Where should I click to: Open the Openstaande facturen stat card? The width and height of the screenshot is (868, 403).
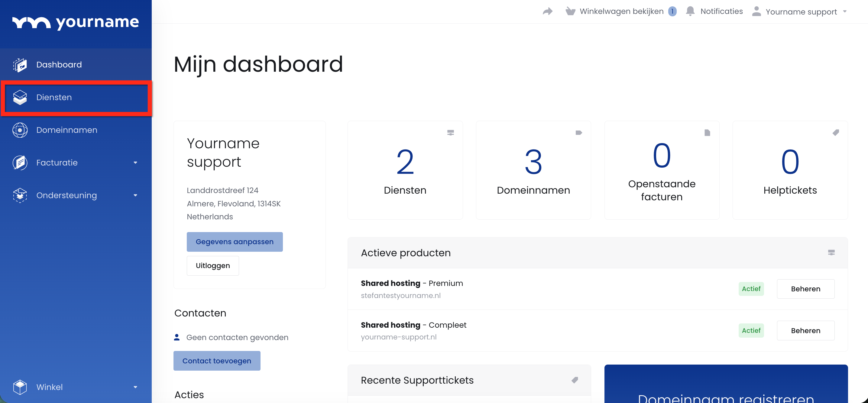coord(662,170)
